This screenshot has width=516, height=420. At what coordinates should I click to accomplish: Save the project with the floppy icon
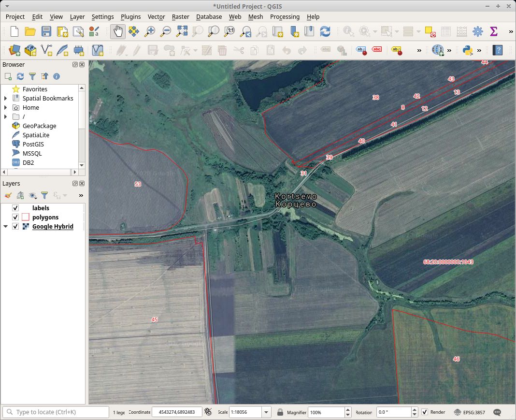pyautogui.click(x=46, y=31)
